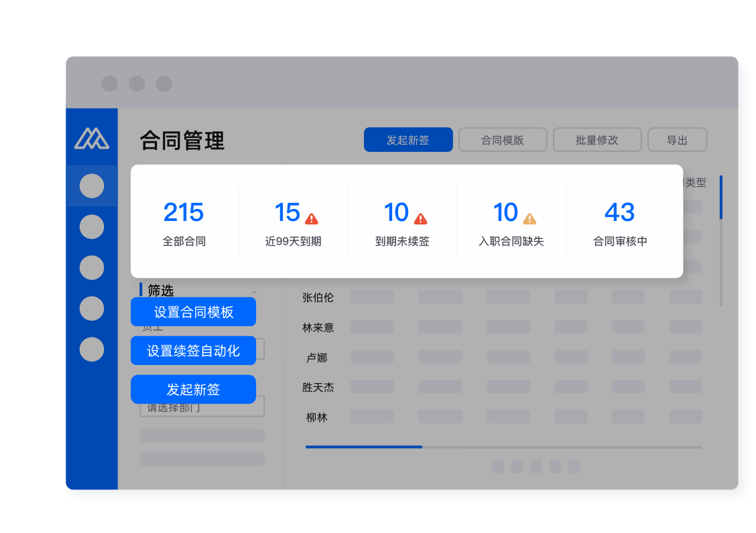756x533 pixels.
Task: Click the 导出 export button
Action: pyautogui.click(x=677, y=140)
